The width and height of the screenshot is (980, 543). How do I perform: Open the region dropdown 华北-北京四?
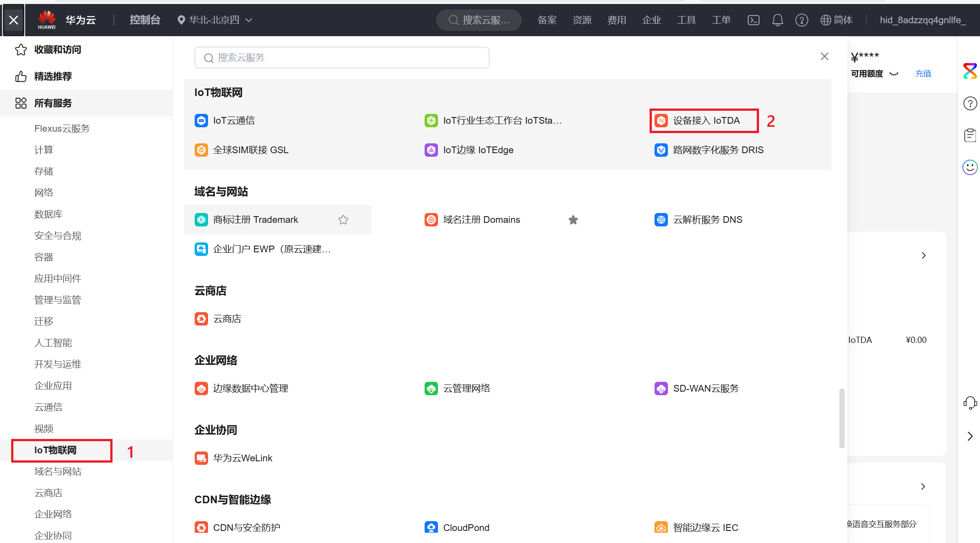(x=215, y=20)
